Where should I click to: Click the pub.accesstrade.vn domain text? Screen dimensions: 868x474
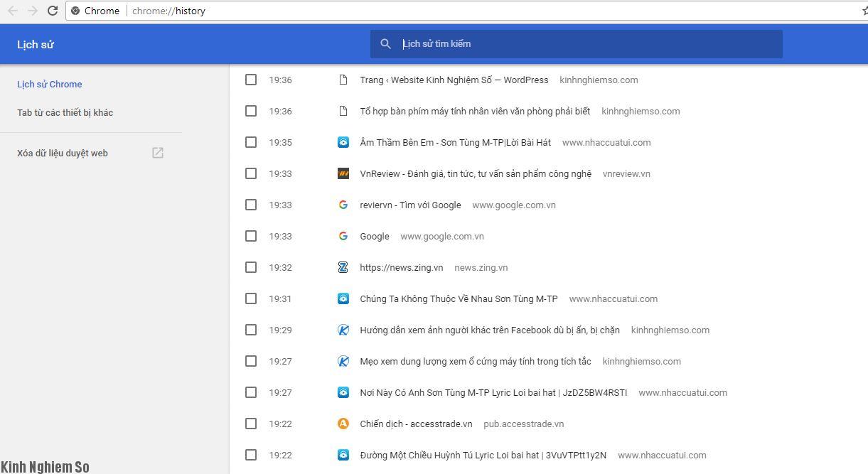(523, 424)
